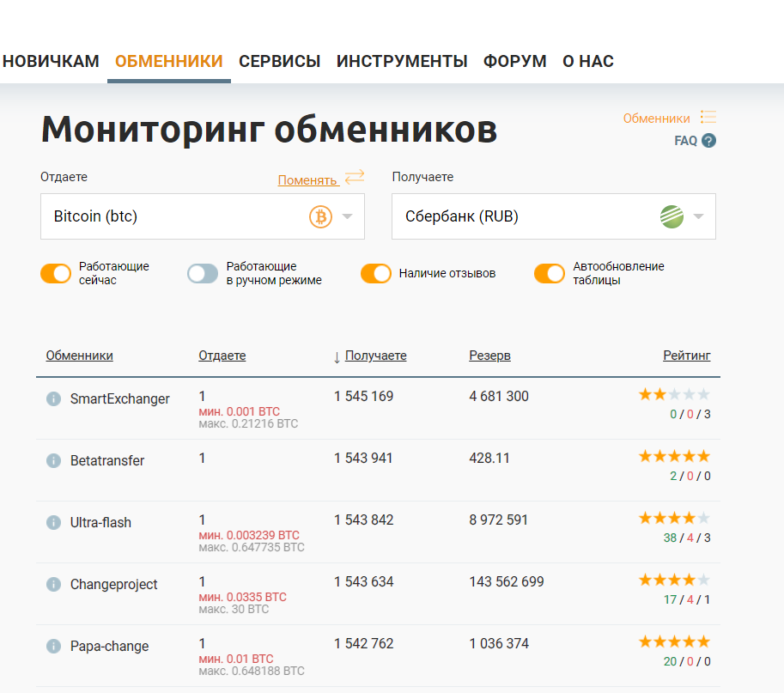The height and width of the screenshot is (693, 784).
Task: Toggle Наличие отзывов switch
Action: (x=376, y=273)
